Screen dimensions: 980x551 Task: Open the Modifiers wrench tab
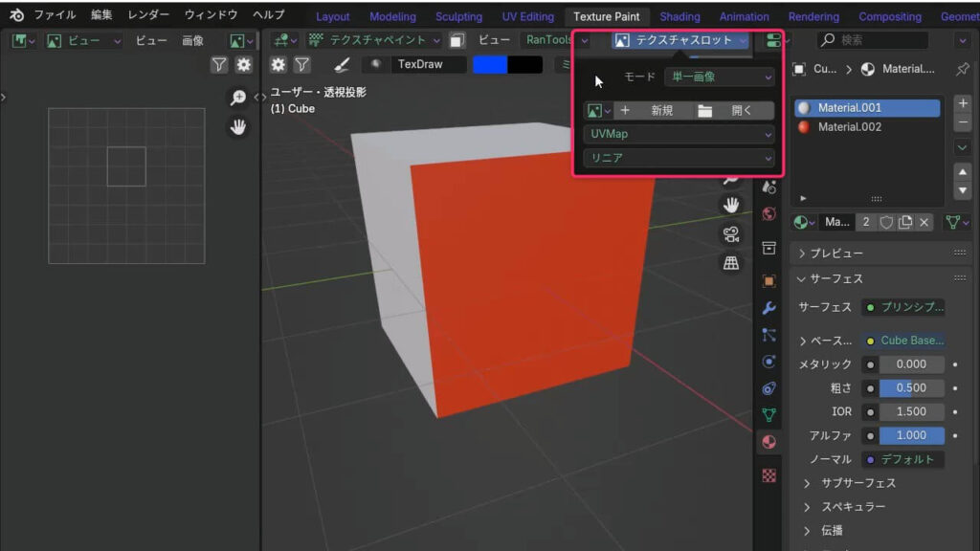click(769, 308)
